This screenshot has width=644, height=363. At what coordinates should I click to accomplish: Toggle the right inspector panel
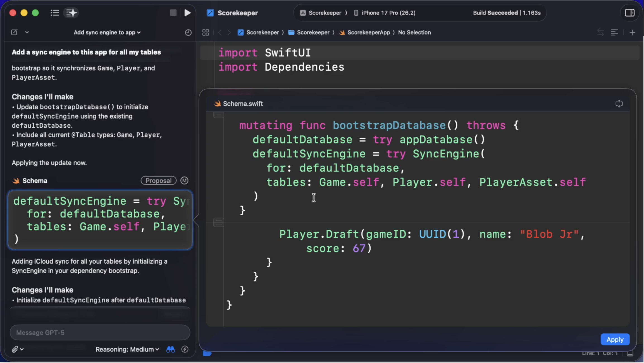pos(629,13)
